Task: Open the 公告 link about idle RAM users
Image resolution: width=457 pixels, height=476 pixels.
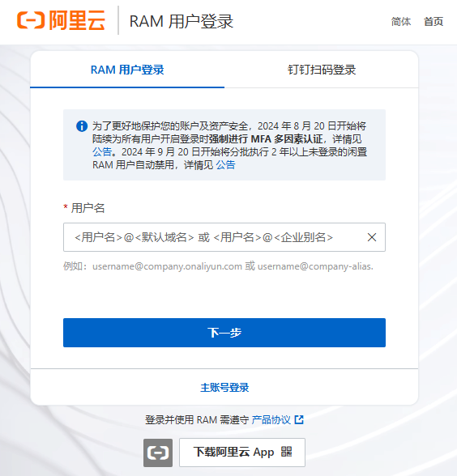Action: pyautogui.click(x=225, y=165)
